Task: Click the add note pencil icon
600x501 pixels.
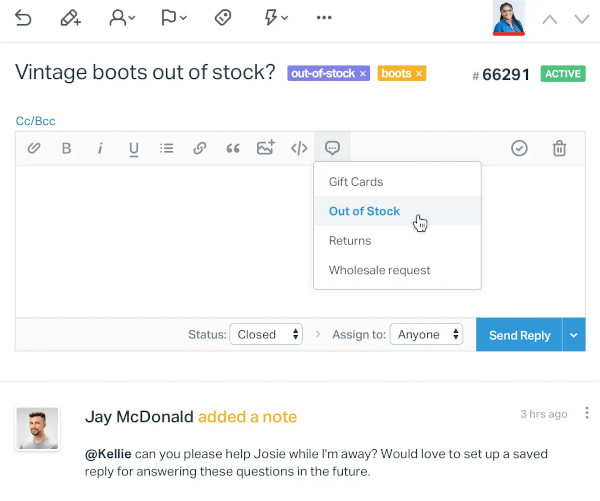Action: coord(71,18)
